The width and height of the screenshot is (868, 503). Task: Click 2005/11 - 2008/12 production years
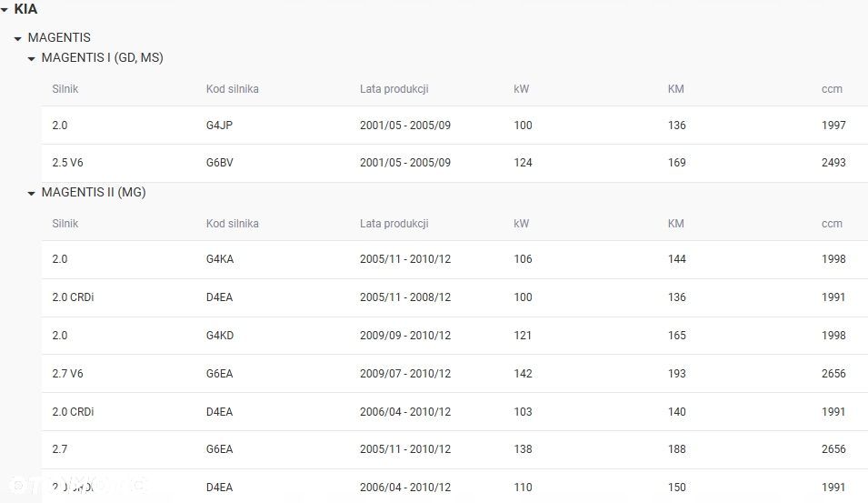coord(405,297)
